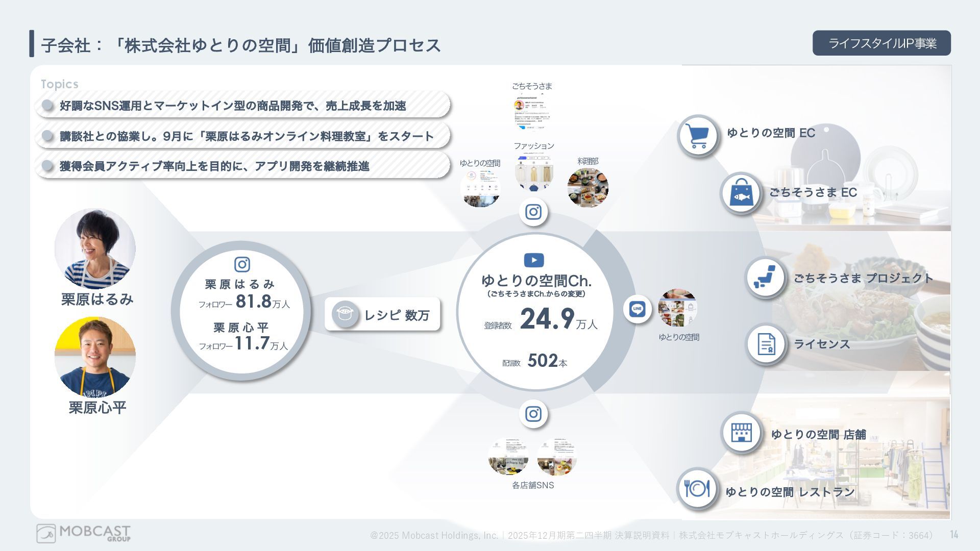Screen dimensions: 980x551
Task: Click the ごちそうさま EC label
Action: tap(813, 192)
